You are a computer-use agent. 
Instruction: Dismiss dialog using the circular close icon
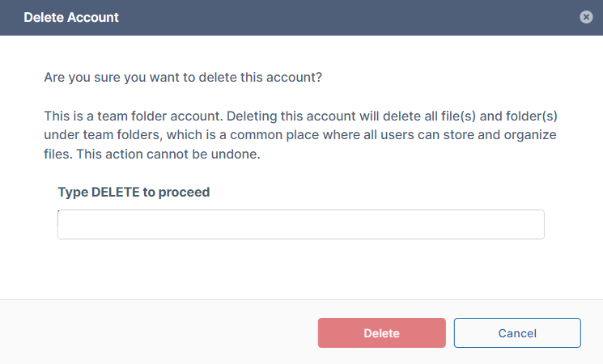coord(586,17)
